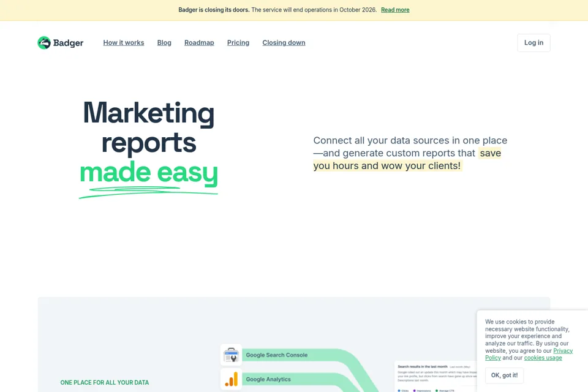Image resolution: width=588 pixels, height=392 pixels.
Task: Select the Google Analytics label
Action: 268,379
